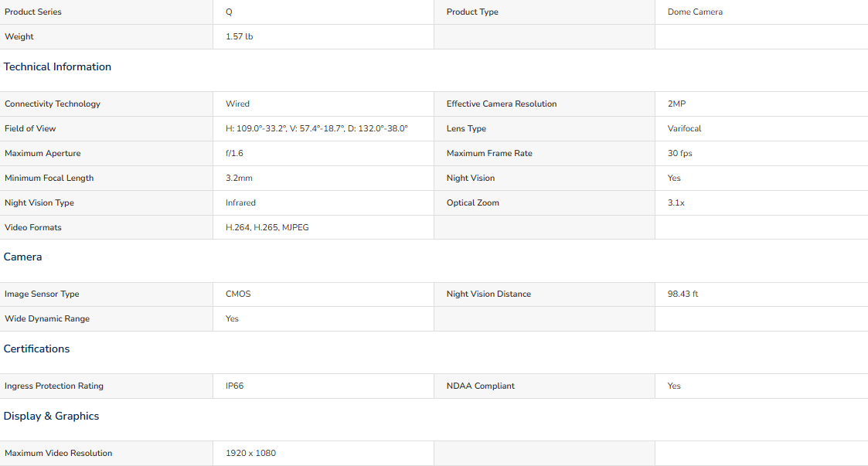Click the 2MP camera resolution value

coord(676,104)
